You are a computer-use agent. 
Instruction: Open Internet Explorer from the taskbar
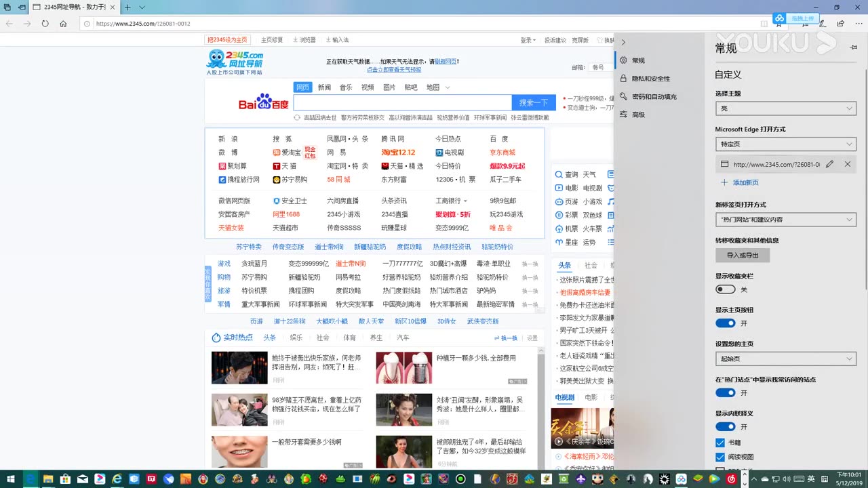point(117,479)
